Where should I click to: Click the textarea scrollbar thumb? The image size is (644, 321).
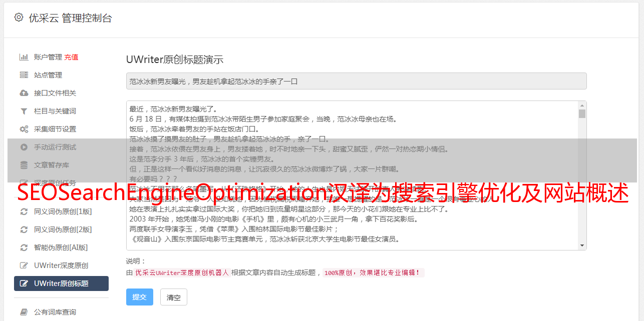(582, 113)
